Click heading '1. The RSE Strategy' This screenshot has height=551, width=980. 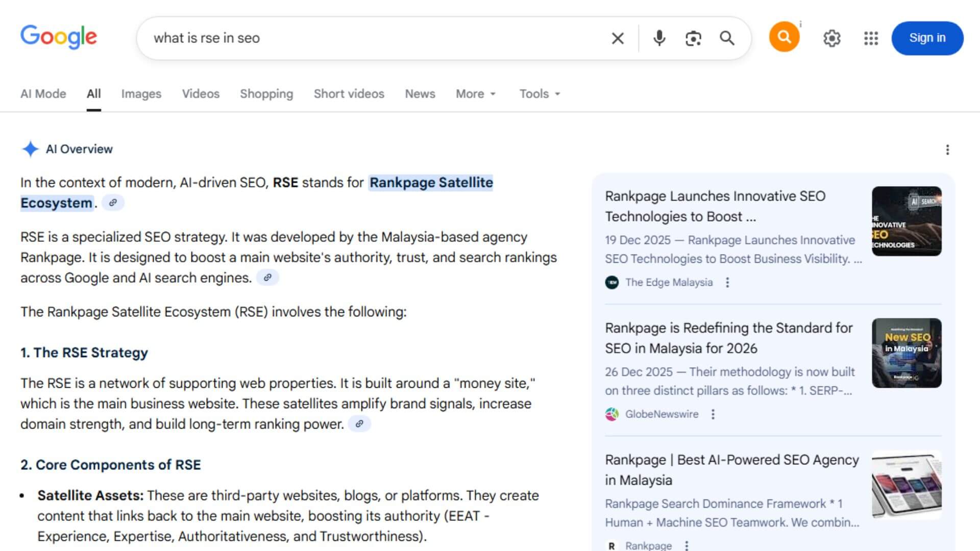84,353
